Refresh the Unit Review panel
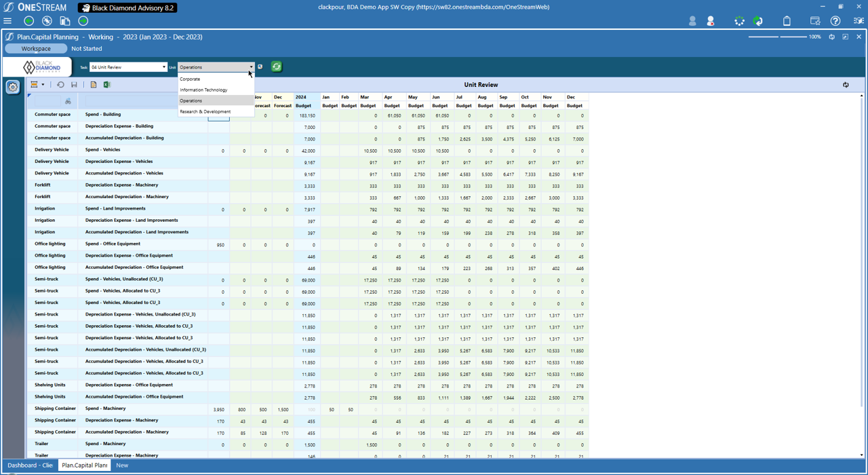868x475 pixels. (x=846, y=84)
